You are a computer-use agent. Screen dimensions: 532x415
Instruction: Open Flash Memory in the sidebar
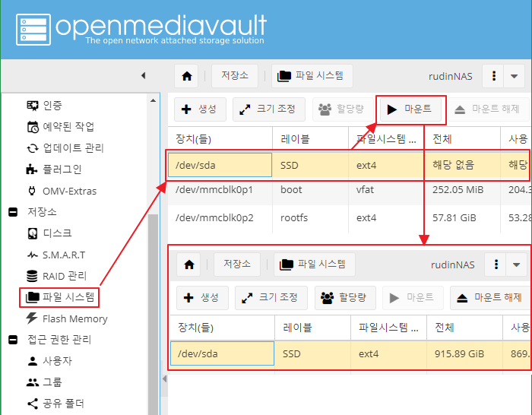[x=67, y=318]
